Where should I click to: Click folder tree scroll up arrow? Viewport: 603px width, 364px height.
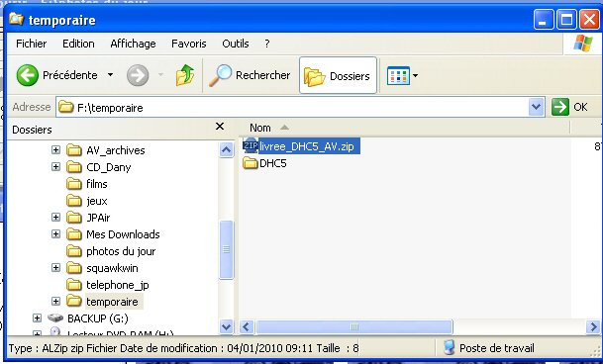pyautogui.click(x=226, y=149)
